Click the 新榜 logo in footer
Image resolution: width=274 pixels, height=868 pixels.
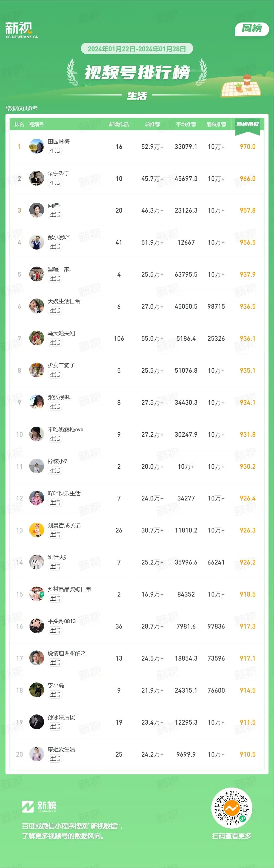(39, 807)
